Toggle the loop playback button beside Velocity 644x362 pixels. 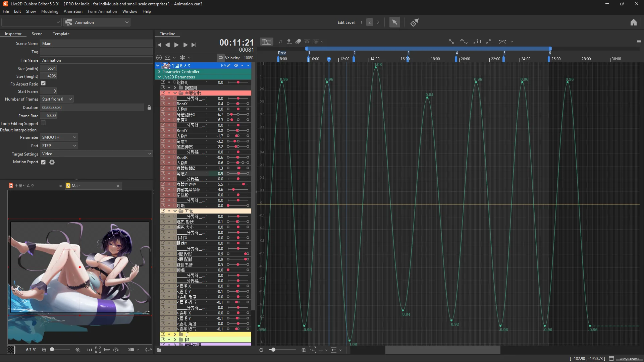(220, 58)
